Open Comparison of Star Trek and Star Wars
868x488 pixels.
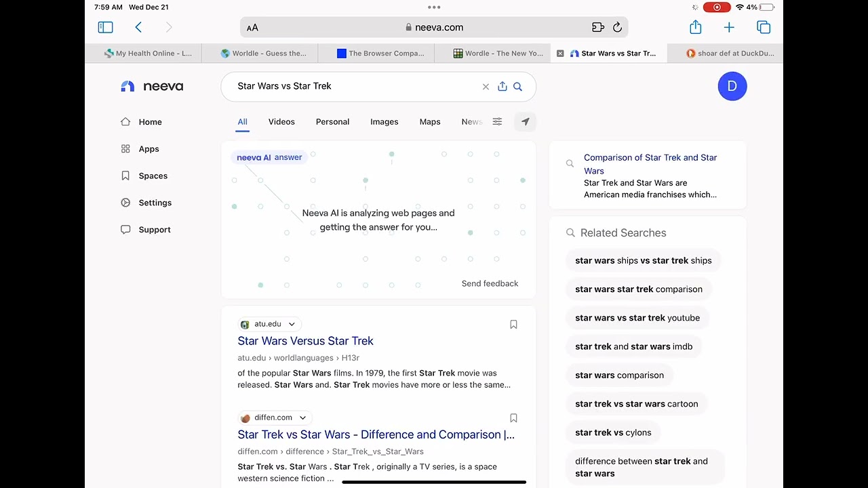[650, 164]
